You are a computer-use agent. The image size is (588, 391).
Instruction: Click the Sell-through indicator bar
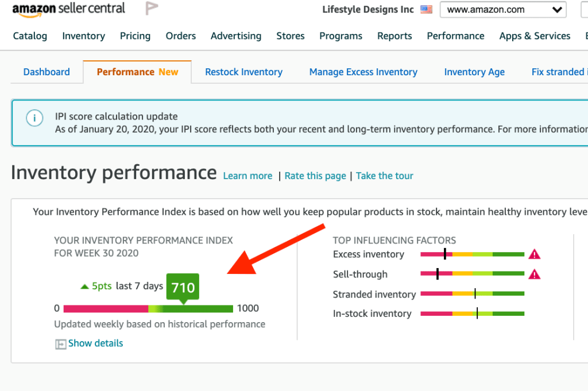point(472,274)
